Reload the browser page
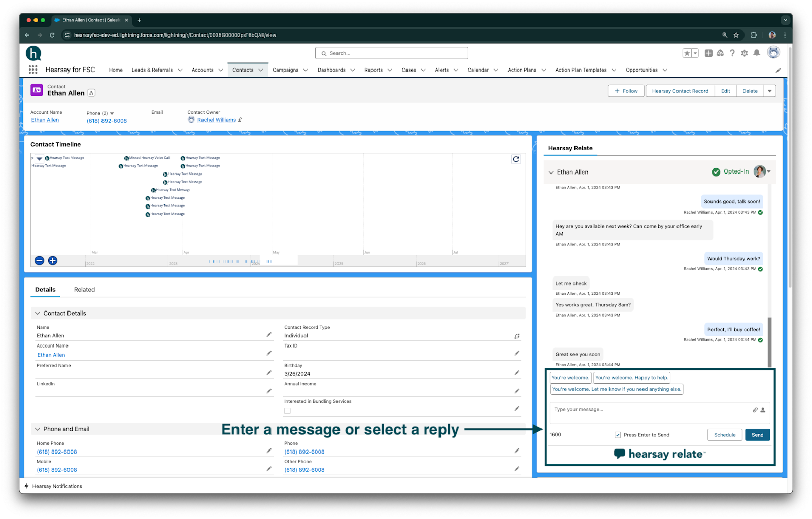812x519 pixels. click(52, 35)
